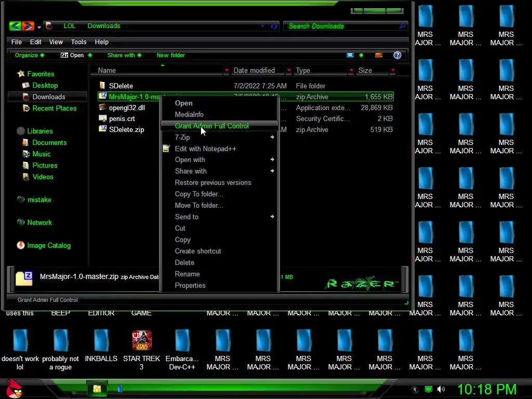
Task: Select Libraries in the navigation pane
Action: click(x=39, y=131)
